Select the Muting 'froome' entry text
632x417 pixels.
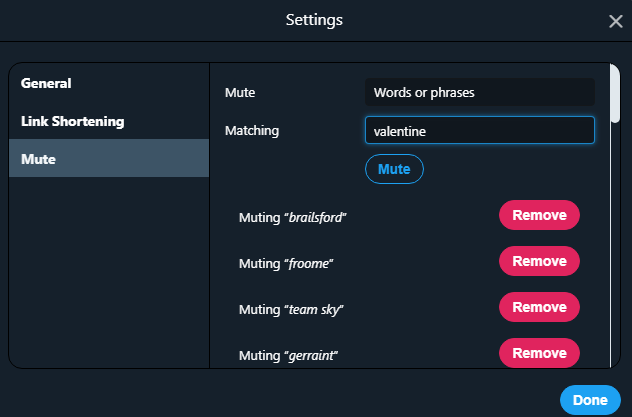coord(286,262)
